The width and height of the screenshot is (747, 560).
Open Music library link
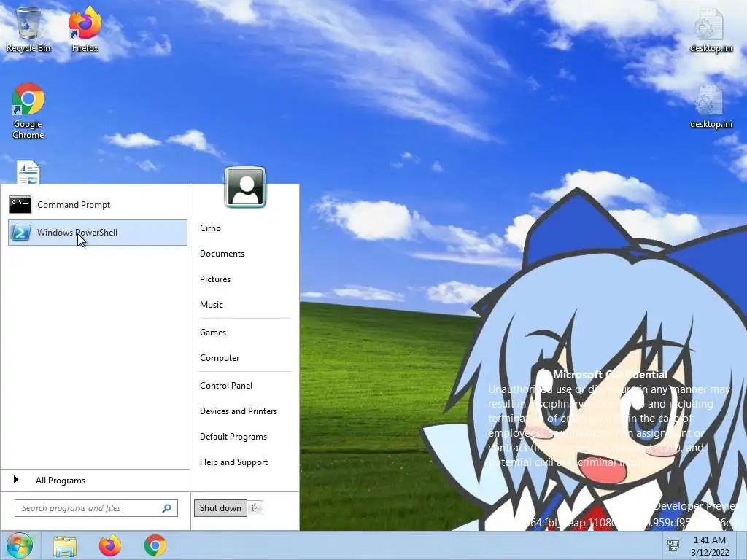pyautogui.click(x=211, y=305)
